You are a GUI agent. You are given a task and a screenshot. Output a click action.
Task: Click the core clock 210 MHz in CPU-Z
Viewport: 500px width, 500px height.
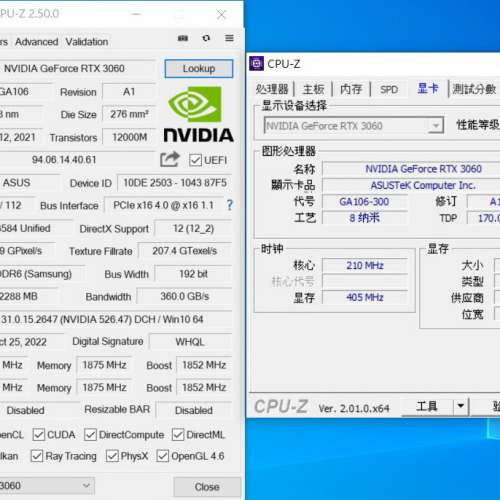[365, 266]
